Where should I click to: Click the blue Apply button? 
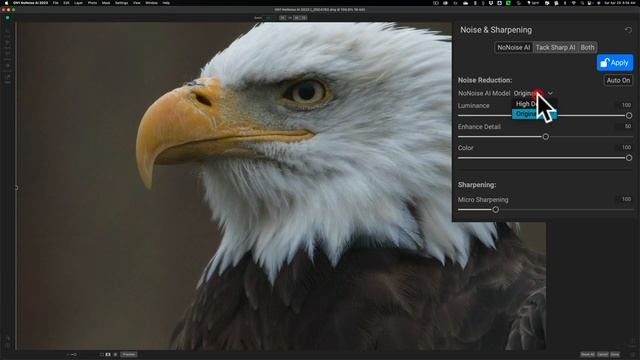tap(615, 62)
